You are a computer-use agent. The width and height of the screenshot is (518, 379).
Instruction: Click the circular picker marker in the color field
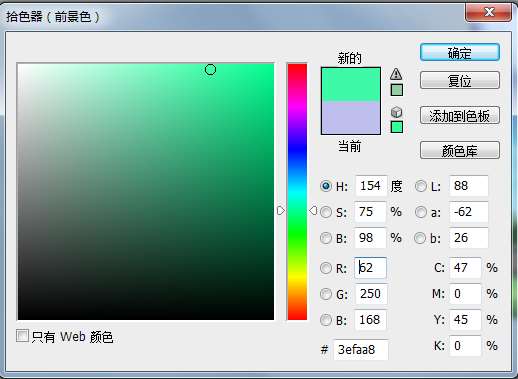pos(210,70)
